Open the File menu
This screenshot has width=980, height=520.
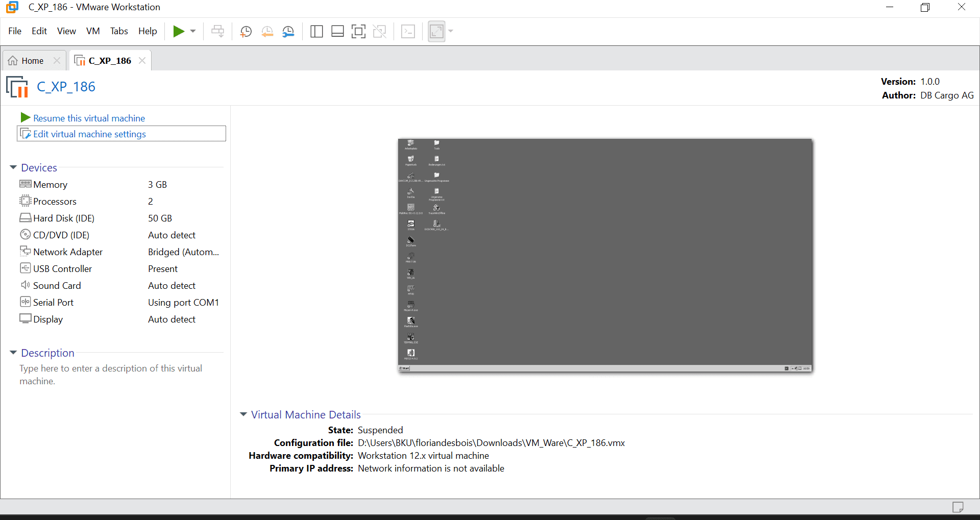pos(15,31)
